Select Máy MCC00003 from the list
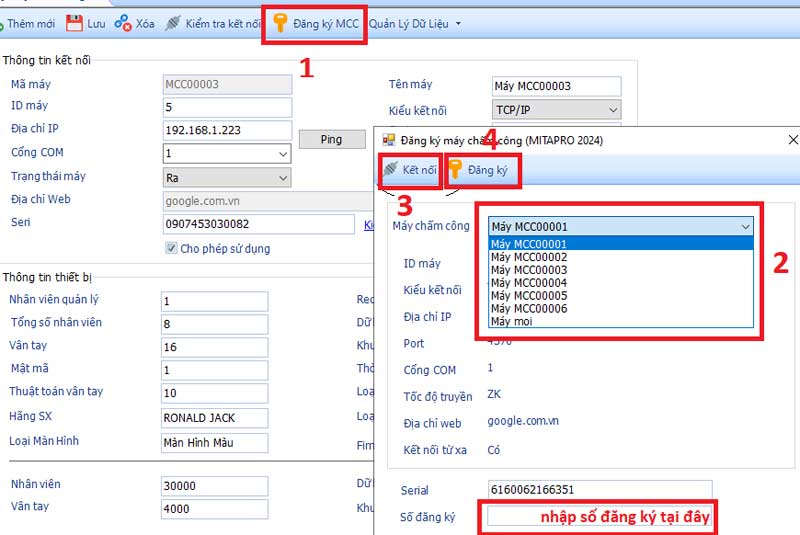This screenshot has height=535, width=800. pyautogui.click(x=529, y=270)
